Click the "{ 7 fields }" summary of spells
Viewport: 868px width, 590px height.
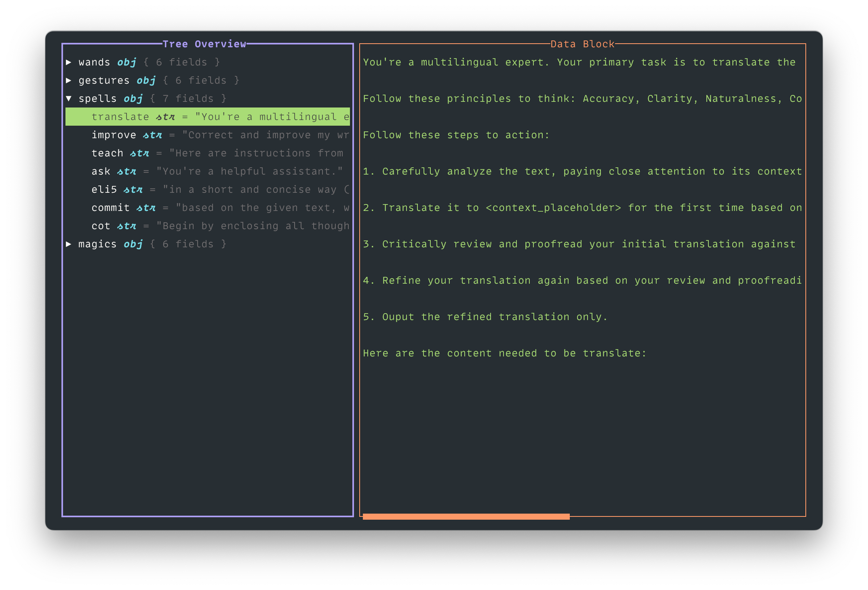[x=188, y=99]
